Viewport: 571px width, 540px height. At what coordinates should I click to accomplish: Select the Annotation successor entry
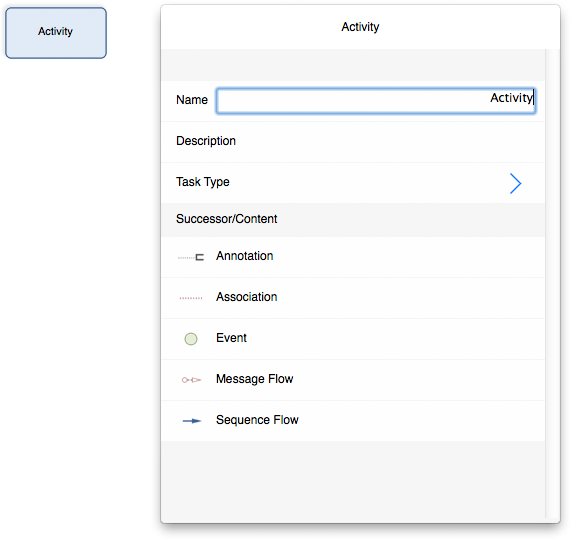[x=353, y=257]
